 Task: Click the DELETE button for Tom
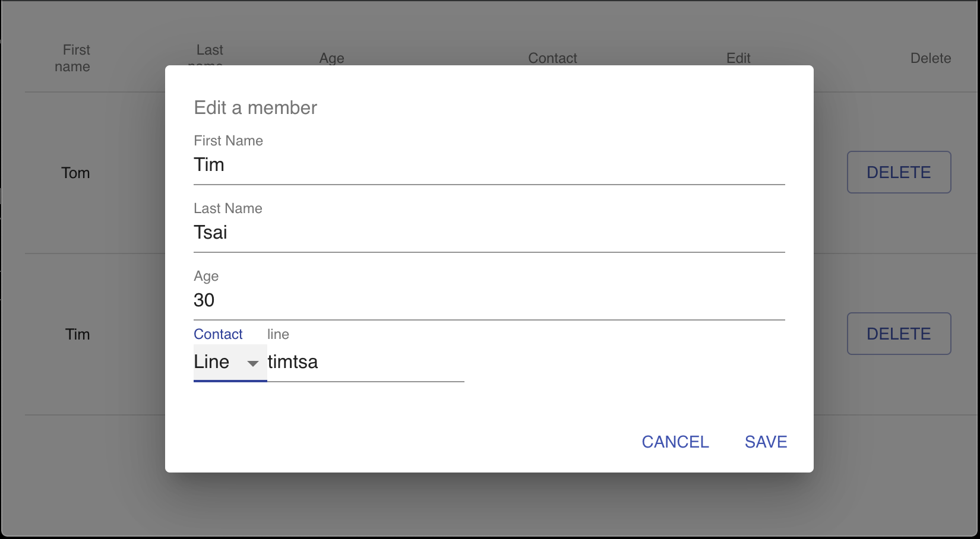click(899, 172)
